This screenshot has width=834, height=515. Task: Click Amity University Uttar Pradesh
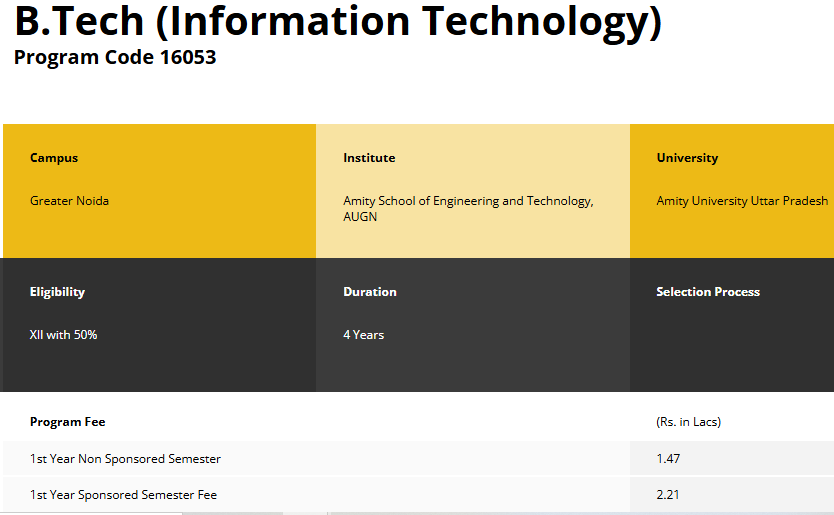point(742,201)
